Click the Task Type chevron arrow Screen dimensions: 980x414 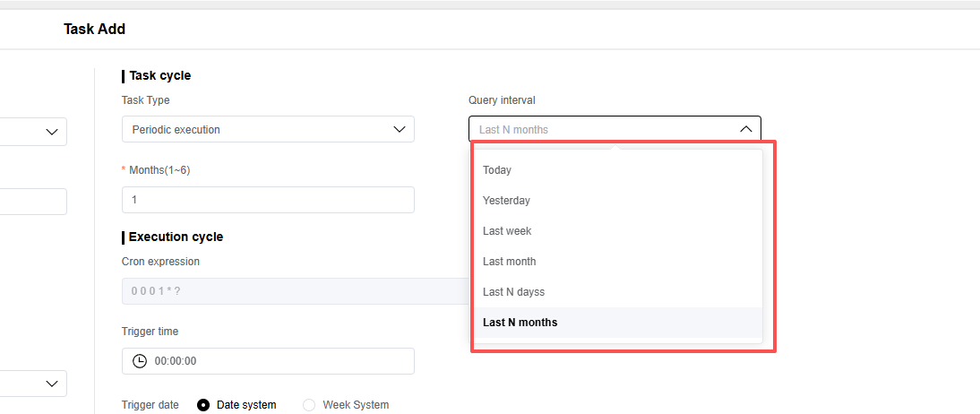pos(400,130)
